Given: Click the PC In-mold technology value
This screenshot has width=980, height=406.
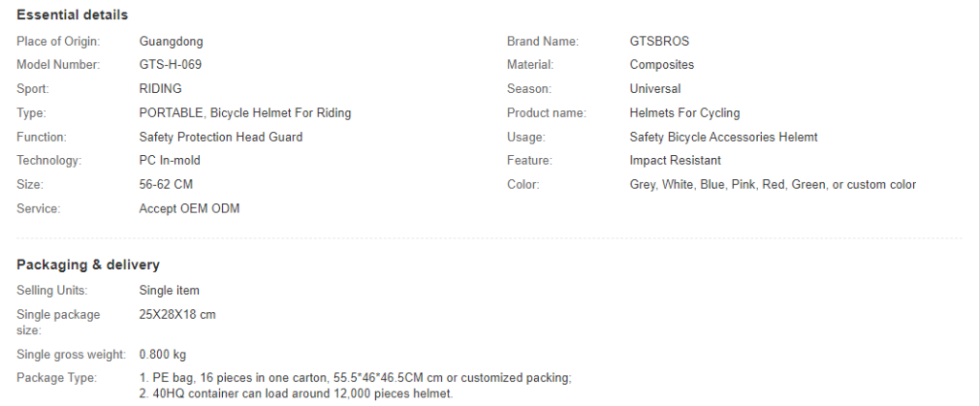Looking at the screenshot, I should click(169, 161).
